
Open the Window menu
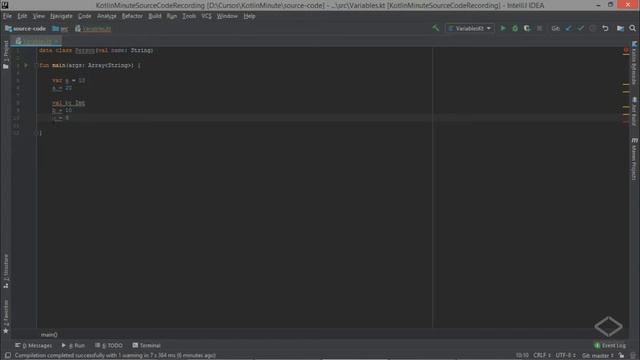[227, 16]
